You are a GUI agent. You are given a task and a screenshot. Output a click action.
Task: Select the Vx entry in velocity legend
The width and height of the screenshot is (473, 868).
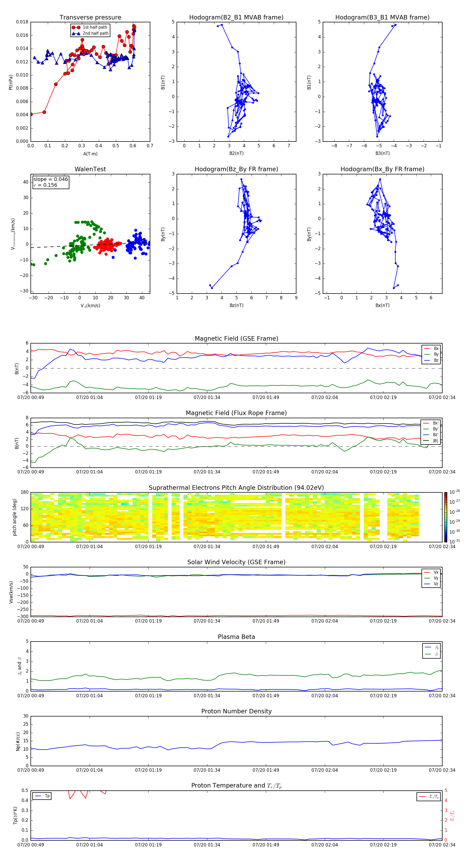(x=431, y=572)
